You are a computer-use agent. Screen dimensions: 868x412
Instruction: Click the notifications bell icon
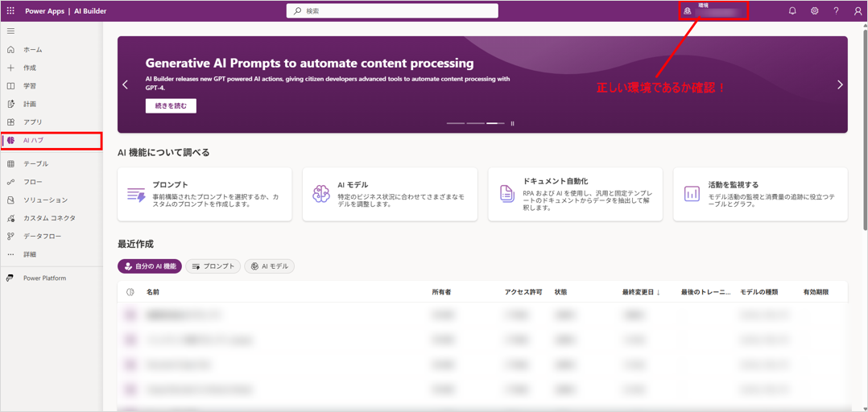click(x=792, y=11)
